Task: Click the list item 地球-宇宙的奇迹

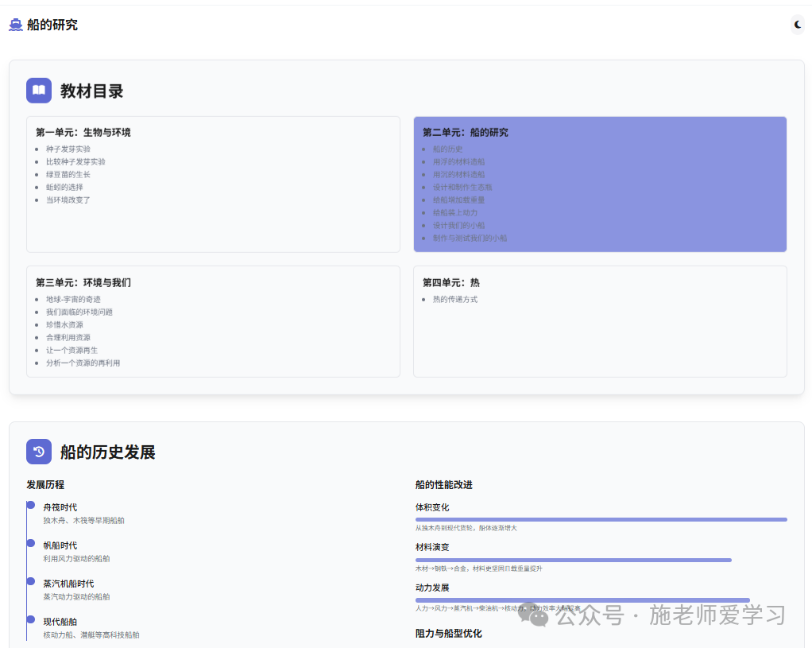Action: click(x=73, y=300)
